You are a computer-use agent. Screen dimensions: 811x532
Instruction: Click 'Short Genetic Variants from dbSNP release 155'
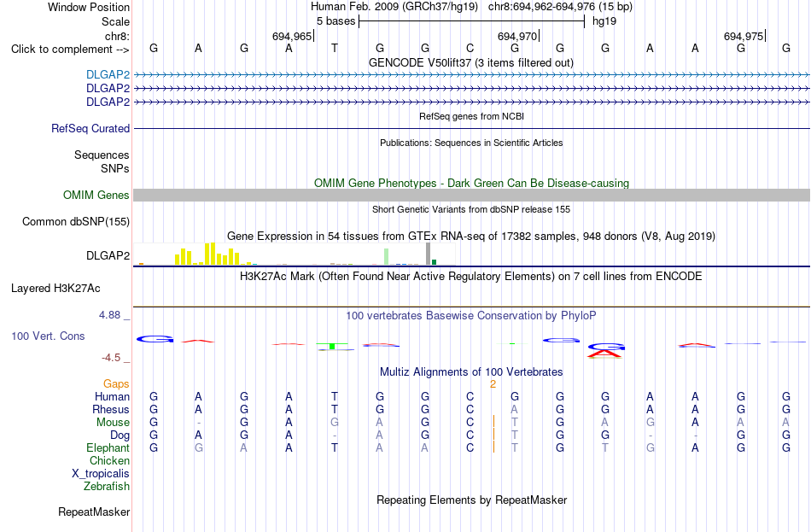tap(471, 209)
